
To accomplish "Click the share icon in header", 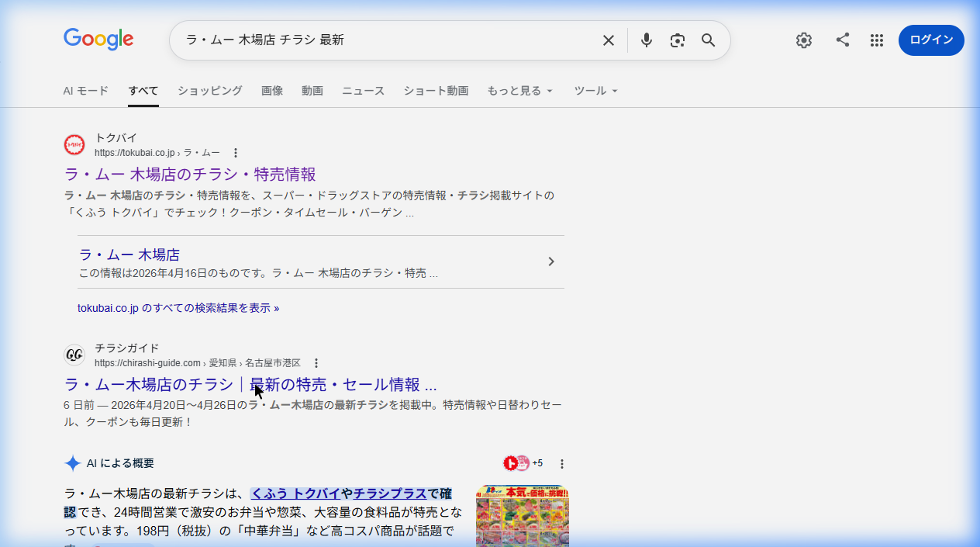I will [x=843, y=40].
